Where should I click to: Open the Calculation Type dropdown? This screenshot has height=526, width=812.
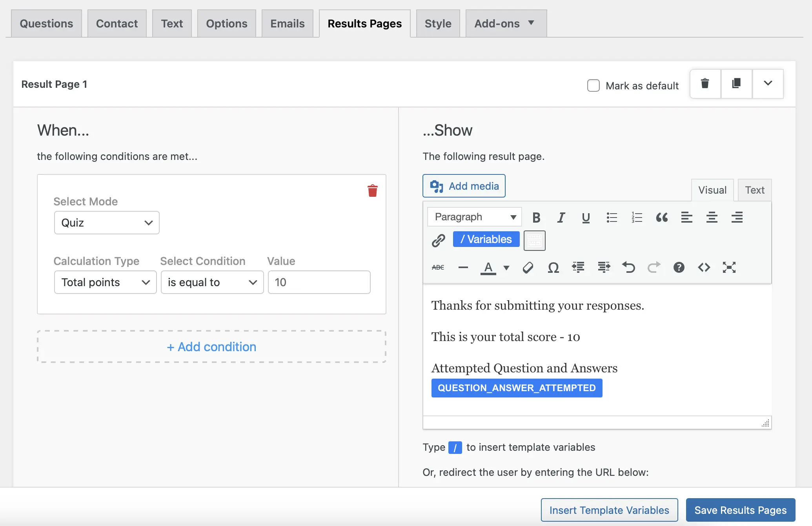pyautogui.click(x=104, y=282)
